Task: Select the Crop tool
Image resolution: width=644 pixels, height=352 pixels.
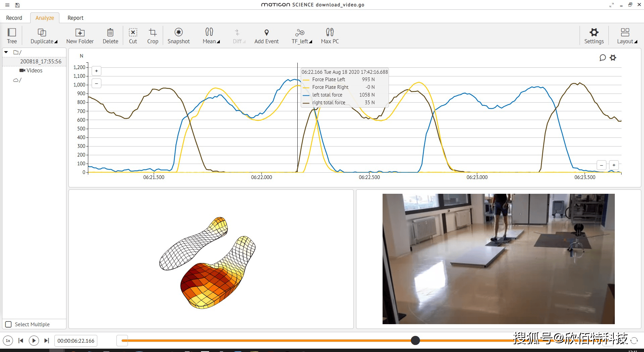Action: [153, 33]
